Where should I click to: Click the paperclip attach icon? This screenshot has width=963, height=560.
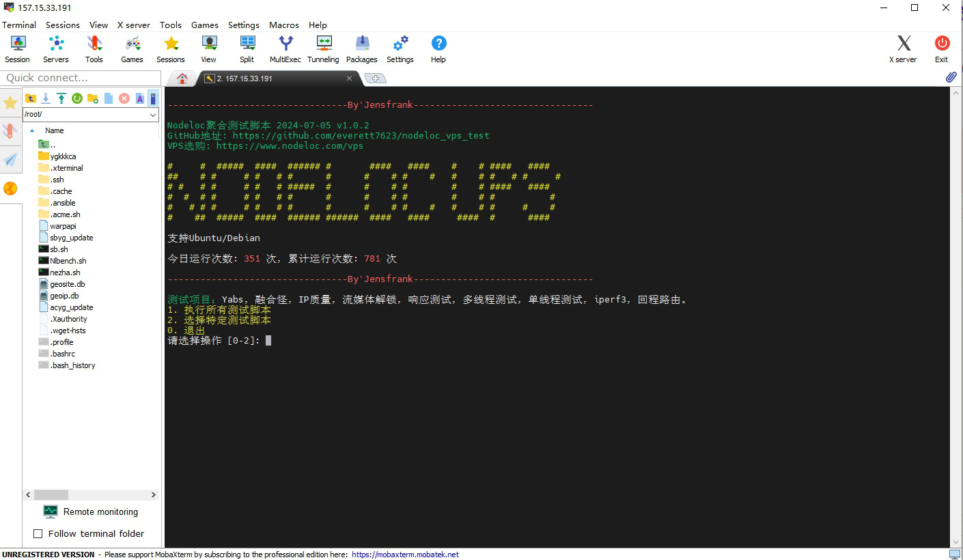pos(951,78)
